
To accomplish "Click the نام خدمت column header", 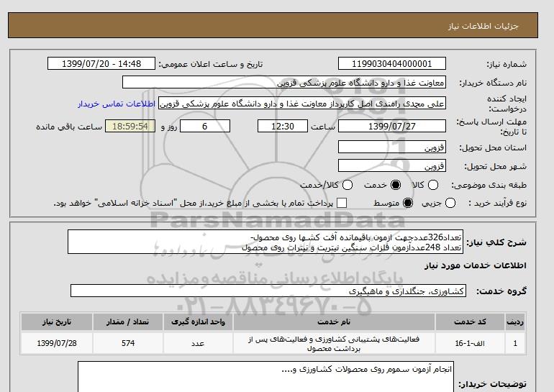I will tap(334, 322).
